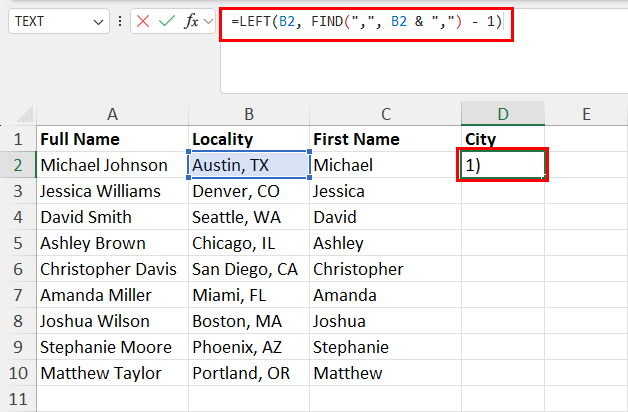The height and width of the screenshot is (412, 628).
Task: Confirm the formula with the checkmark
Action: [167, 21]
